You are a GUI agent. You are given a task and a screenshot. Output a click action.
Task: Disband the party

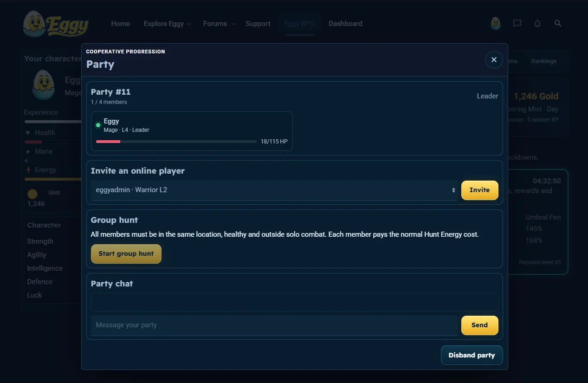(x=472, y=356)
